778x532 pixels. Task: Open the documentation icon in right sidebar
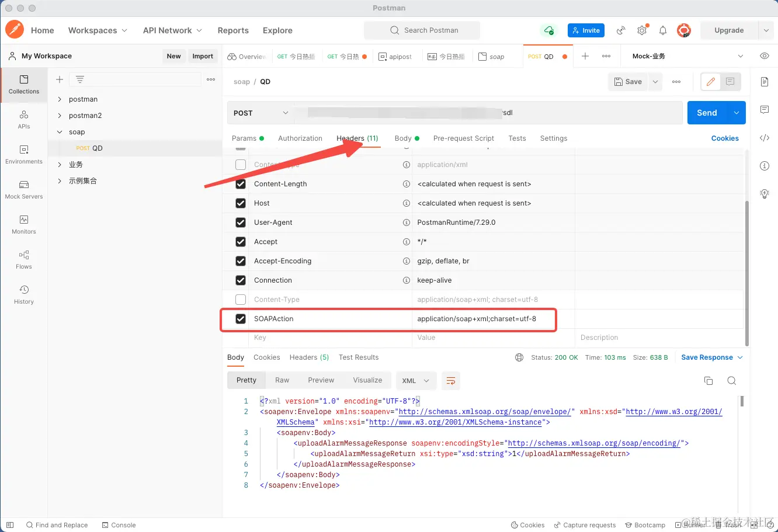(x=765, y=82)
